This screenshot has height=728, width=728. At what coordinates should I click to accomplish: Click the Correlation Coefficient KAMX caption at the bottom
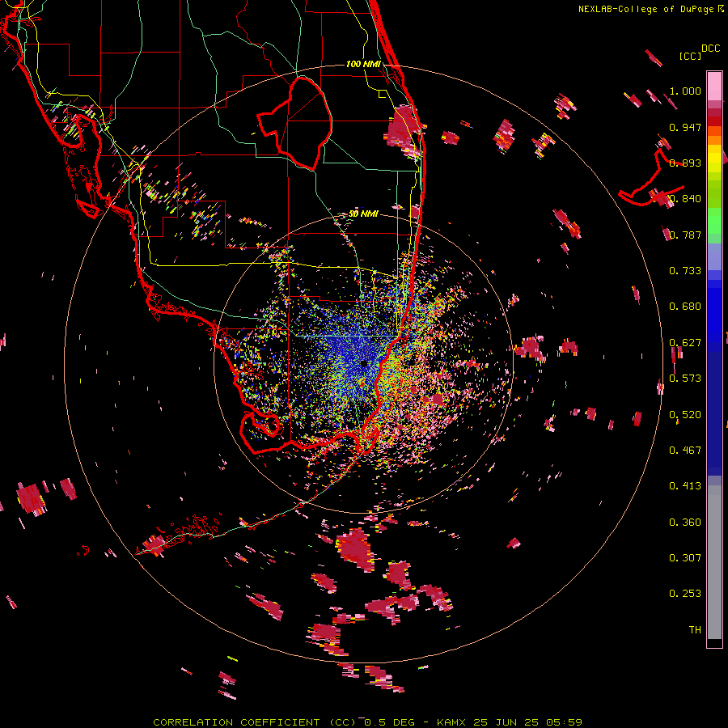click(x=367, y=722)
